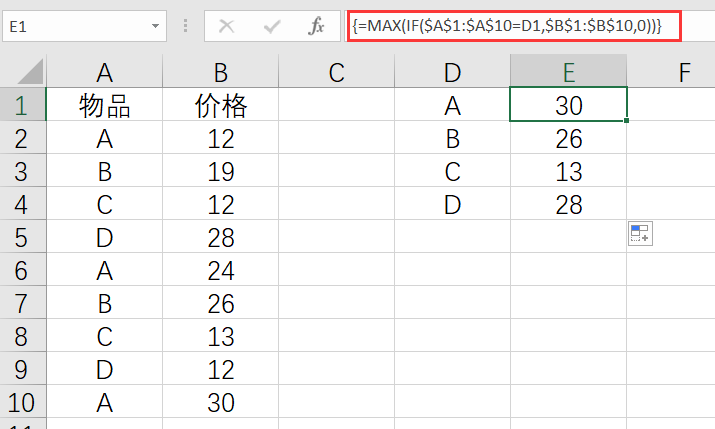
Task: Click the fill handle of cell E1
Action: click(627, 120)
